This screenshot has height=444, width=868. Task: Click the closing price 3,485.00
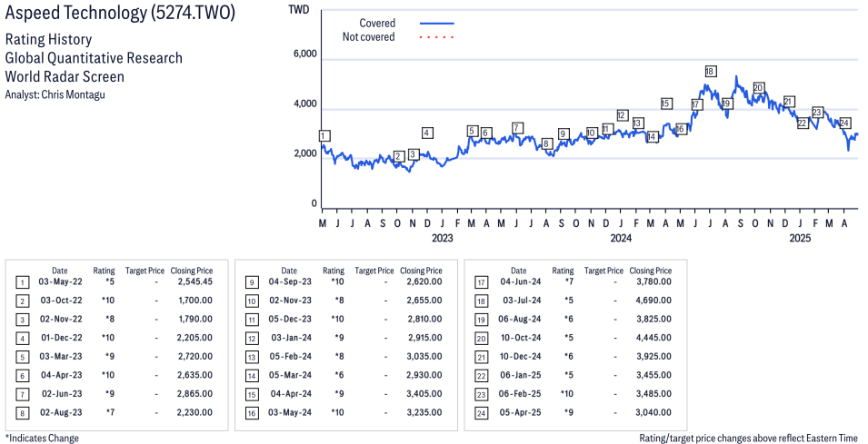[653, 394]
